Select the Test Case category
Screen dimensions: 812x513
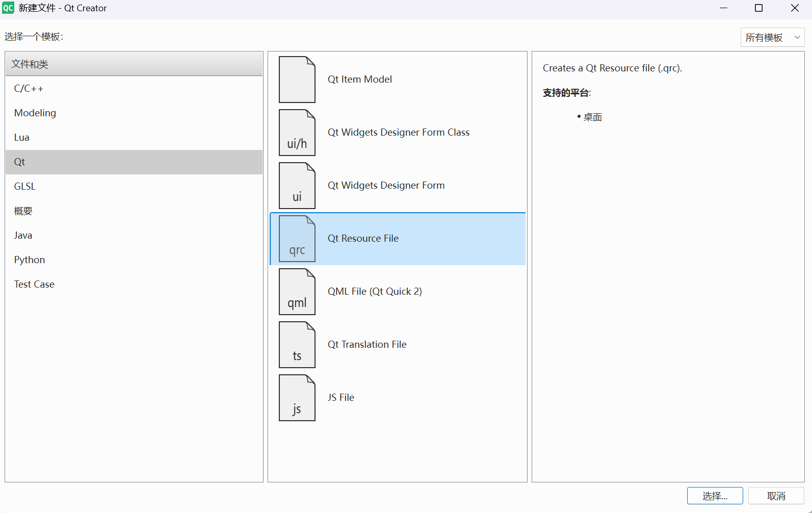134,285
